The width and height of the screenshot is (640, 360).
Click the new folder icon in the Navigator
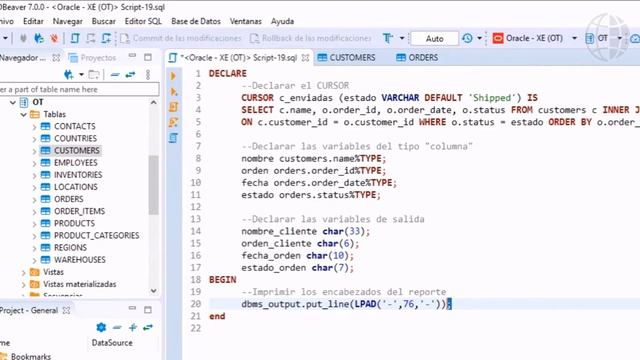click(x=94, y=74)
